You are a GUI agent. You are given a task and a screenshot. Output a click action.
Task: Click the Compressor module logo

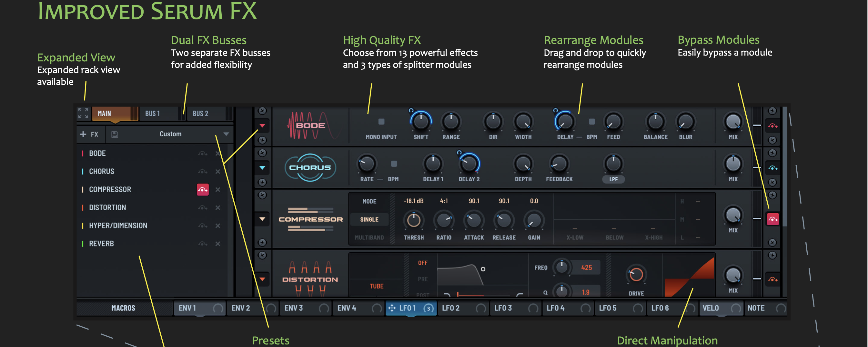pyautogui.click(x=310, y=219)
